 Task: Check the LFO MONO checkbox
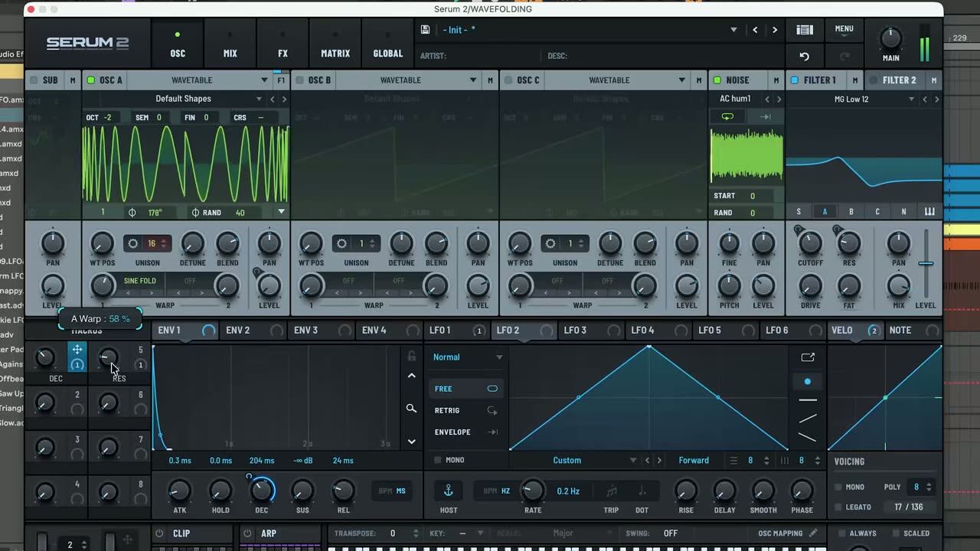point(438,461)
